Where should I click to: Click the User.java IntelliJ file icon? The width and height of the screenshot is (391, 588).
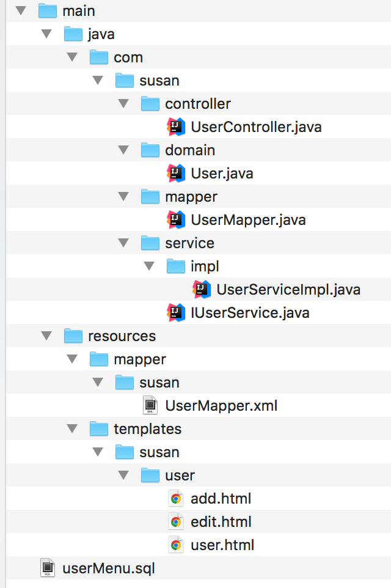(176, 174)
